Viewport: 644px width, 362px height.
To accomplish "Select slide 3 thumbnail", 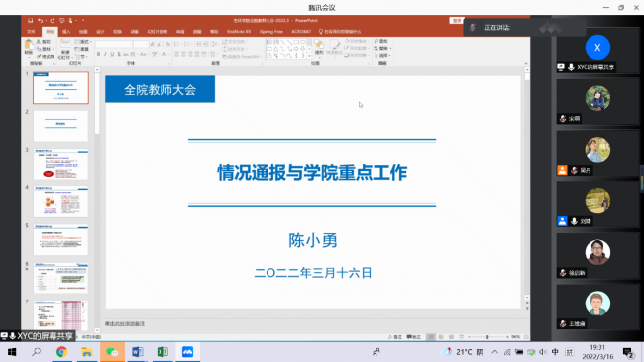I will pyautogui.click(x=60, y=164).
